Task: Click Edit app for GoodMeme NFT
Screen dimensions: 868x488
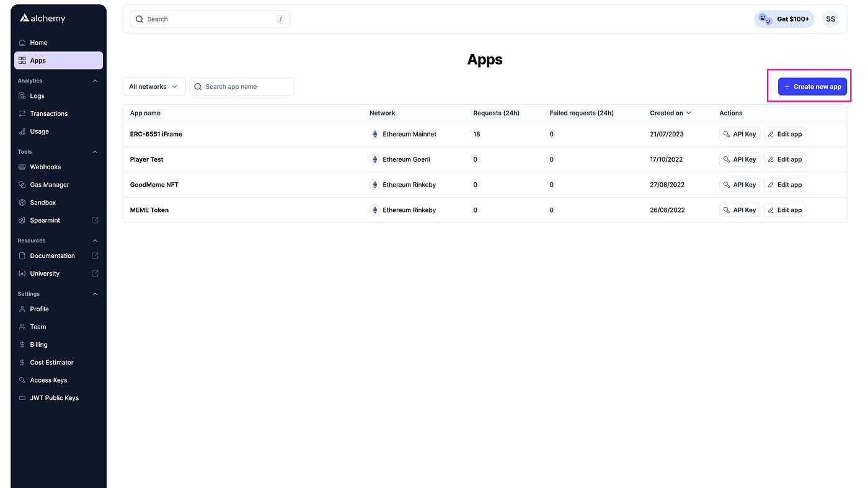Action: (784, 185)
